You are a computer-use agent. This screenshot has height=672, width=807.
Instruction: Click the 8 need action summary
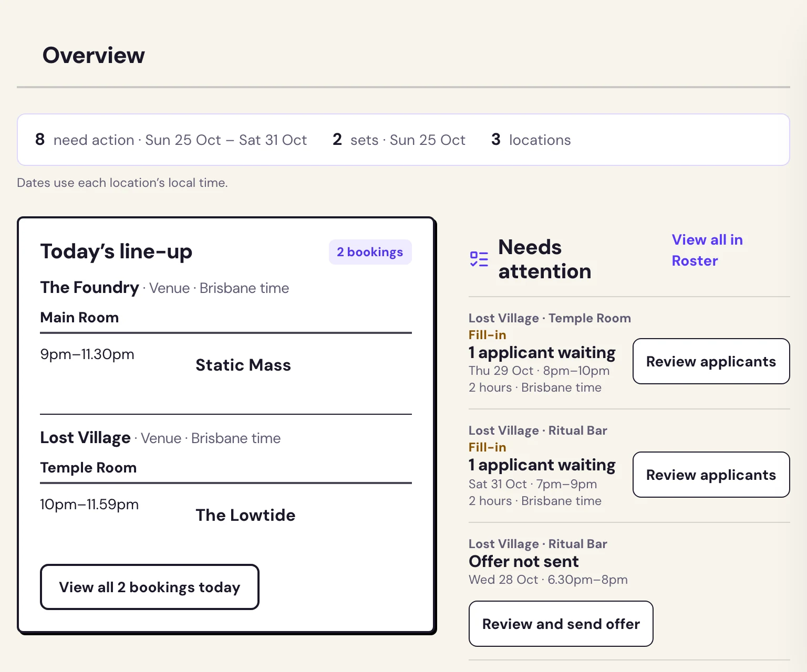pos(171,140)
